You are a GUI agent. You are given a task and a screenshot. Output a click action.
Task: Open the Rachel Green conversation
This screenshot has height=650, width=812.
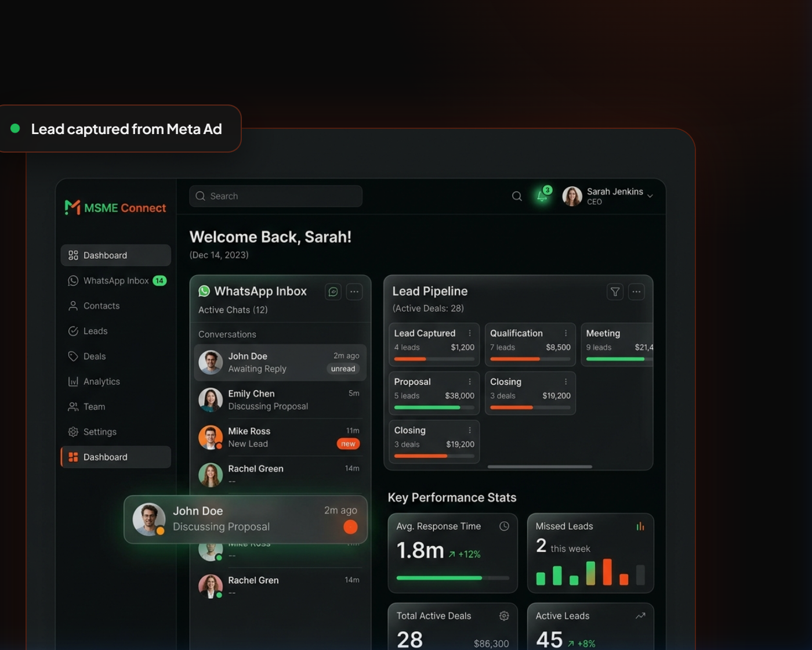pos(280,475)
